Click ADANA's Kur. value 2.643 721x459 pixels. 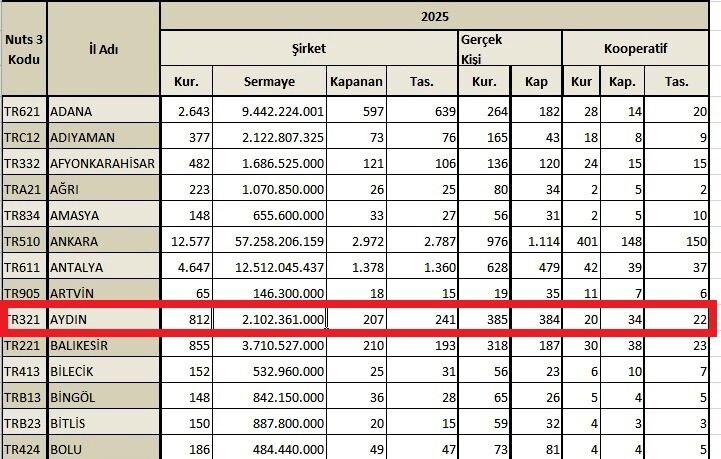[x=186, y=111]
